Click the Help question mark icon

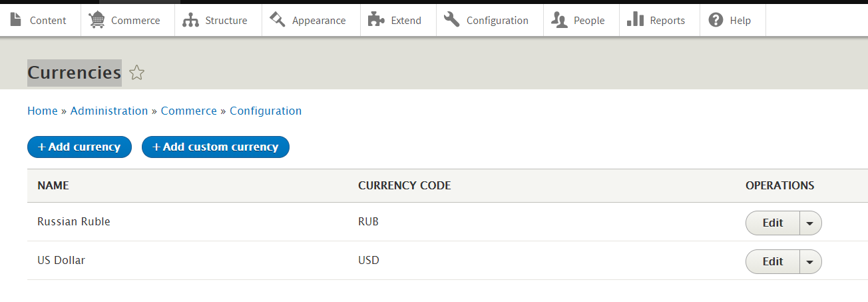pos(716,20)
